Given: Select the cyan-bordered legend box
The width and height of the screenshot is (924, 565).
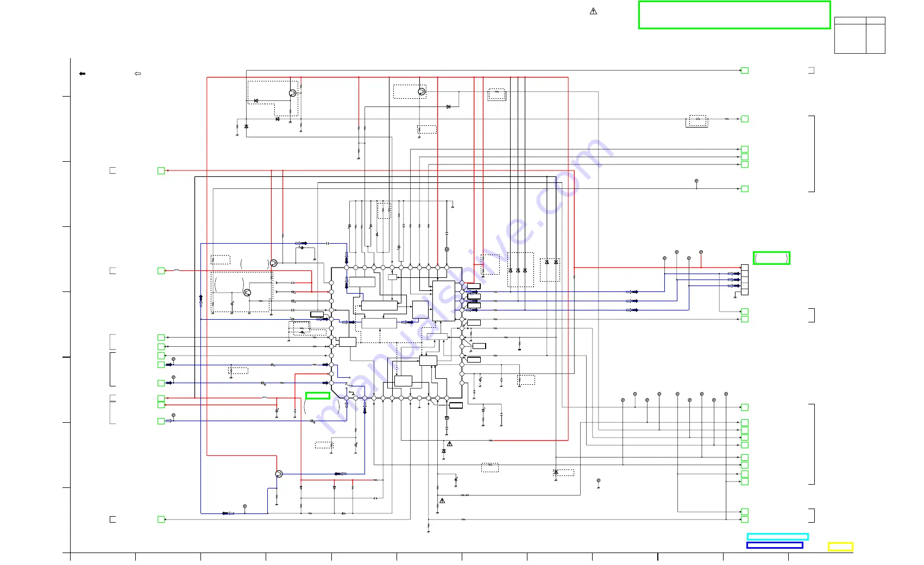Looking at the screenshot, I should (777, 537).
